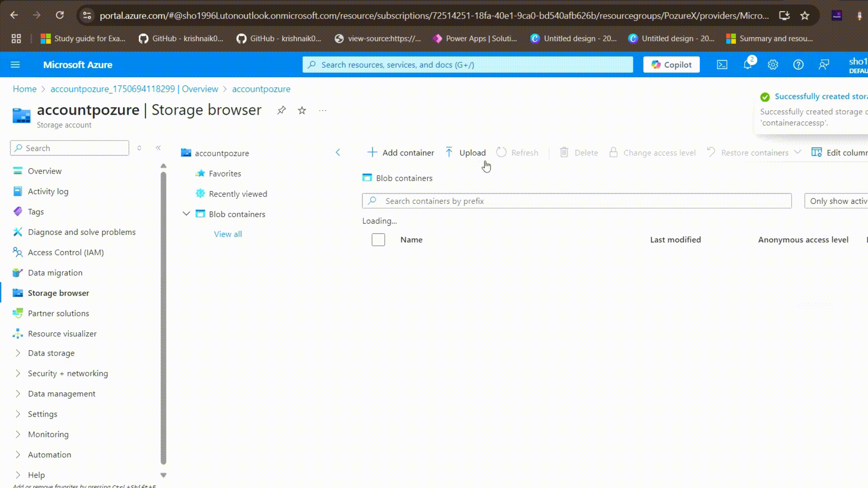Open Cloud Shell from the top bar
This screenshot has height=488, width=868.
tap(722, 65)
